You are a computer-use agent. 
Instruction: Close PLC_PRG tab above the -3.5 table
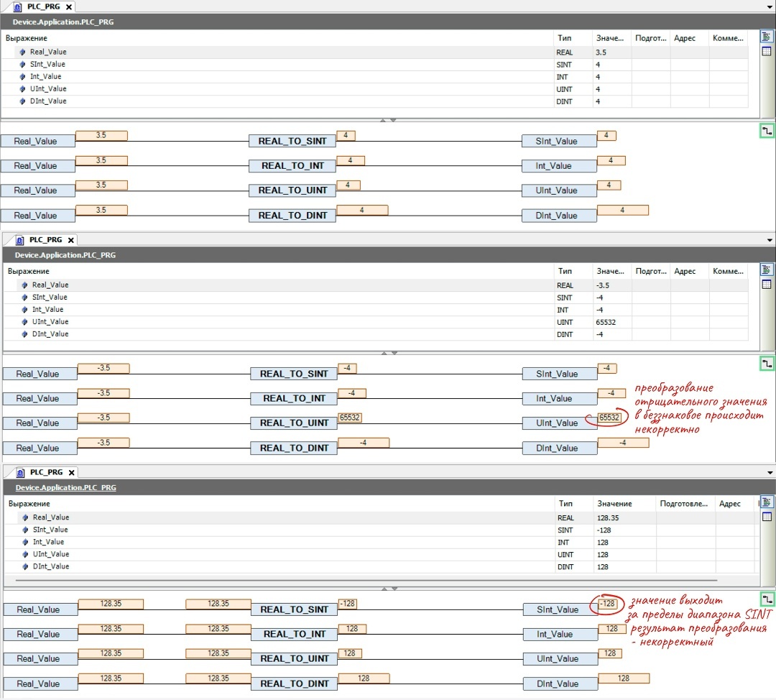point(70,240)
